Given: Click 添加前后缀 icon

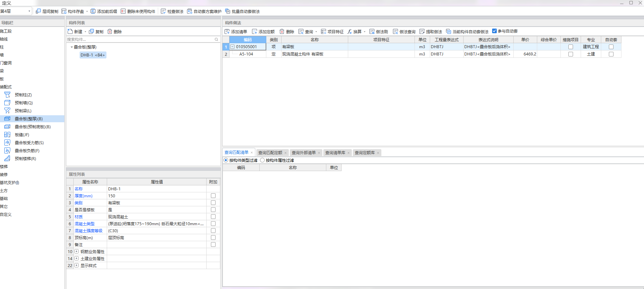Looking at the screenshot, I should (93, 11).
